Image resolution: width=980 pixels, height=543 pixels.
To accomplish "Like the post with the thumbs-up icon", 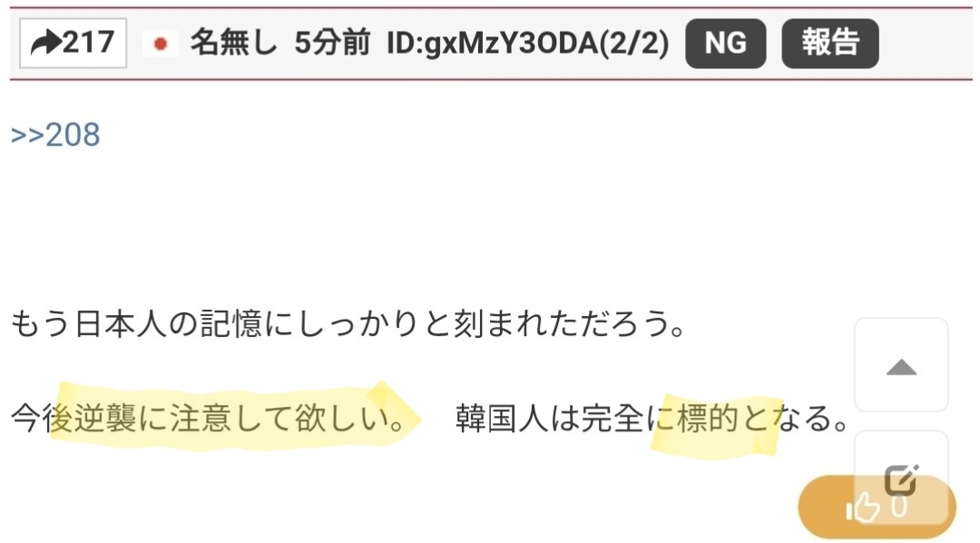I will point(863,506).
